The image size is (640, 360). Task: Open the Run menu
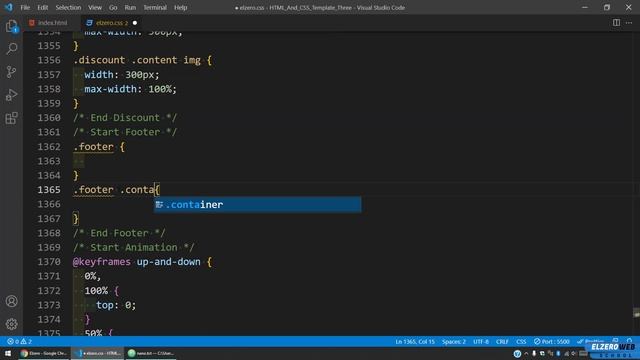tap(130, 7)
